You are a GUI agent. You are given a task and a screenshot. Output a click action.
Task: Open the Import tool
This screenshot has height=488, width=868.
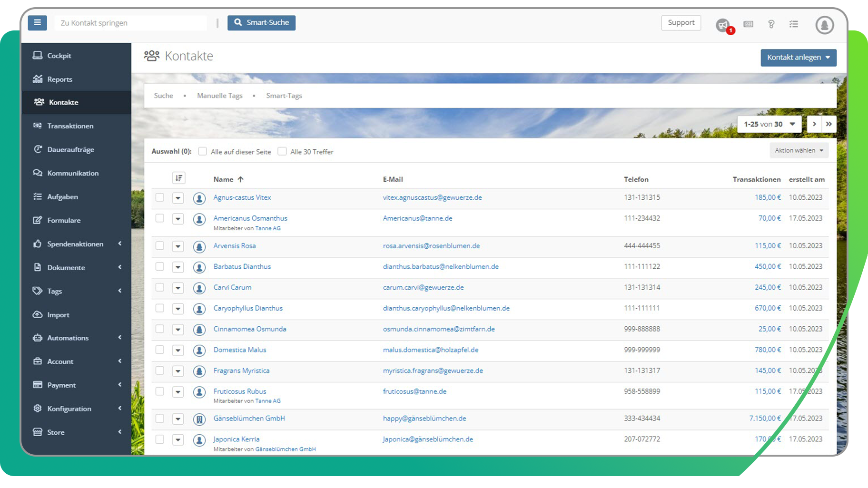[x=57, y=314]
